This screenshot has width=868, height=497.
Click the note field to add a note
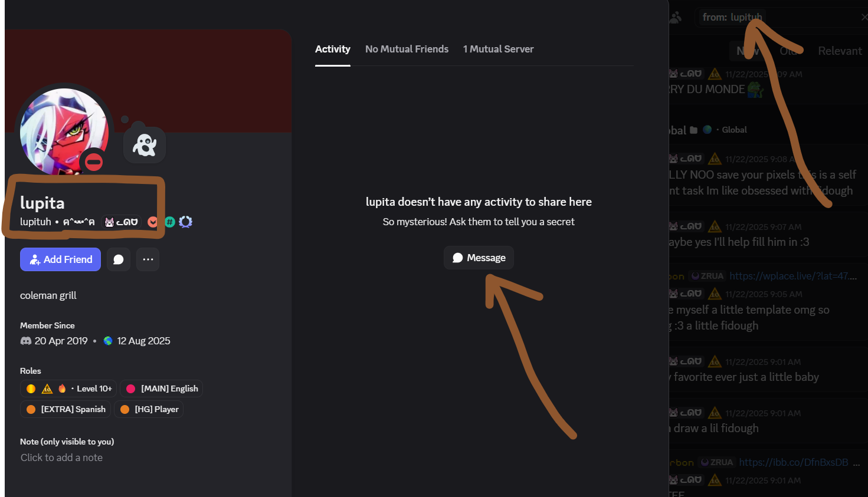click(x=61, y=457)
